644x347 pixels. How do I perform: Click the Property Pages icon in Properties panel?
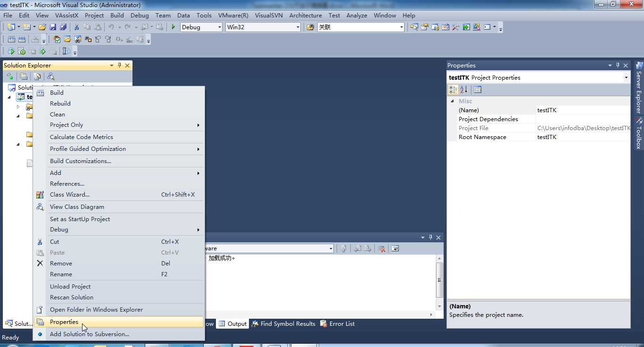pos(477,90)
